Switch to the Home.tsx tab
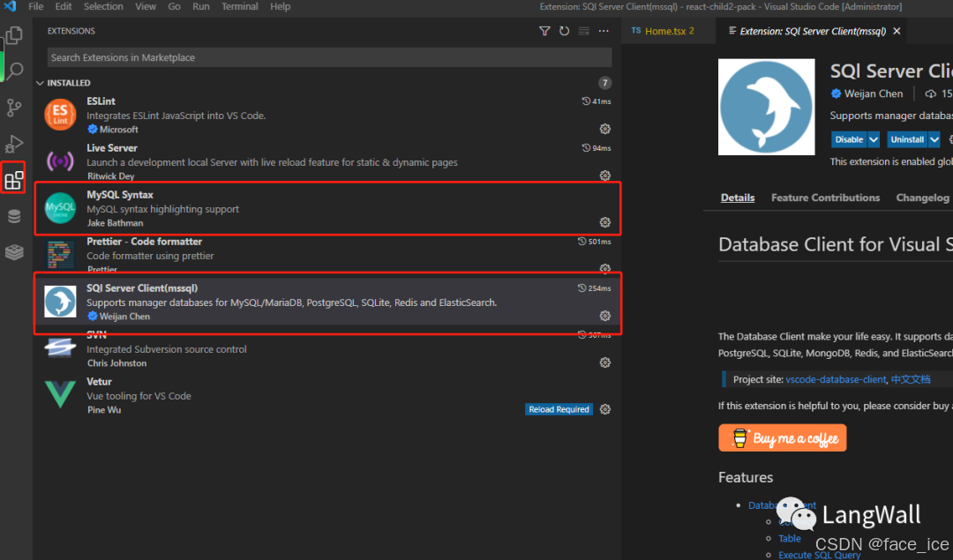953x560 pixels. click(x=668, y=30)
